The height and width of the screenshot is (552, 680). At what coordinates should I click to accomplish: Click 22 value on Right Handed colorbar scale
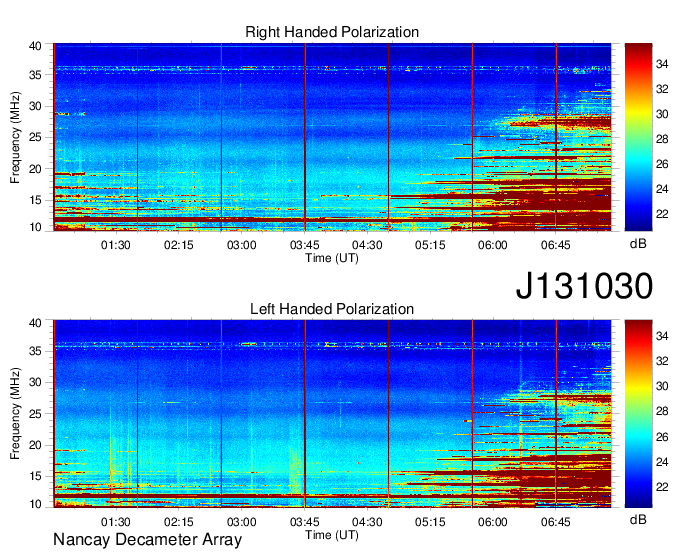[662, 214]
